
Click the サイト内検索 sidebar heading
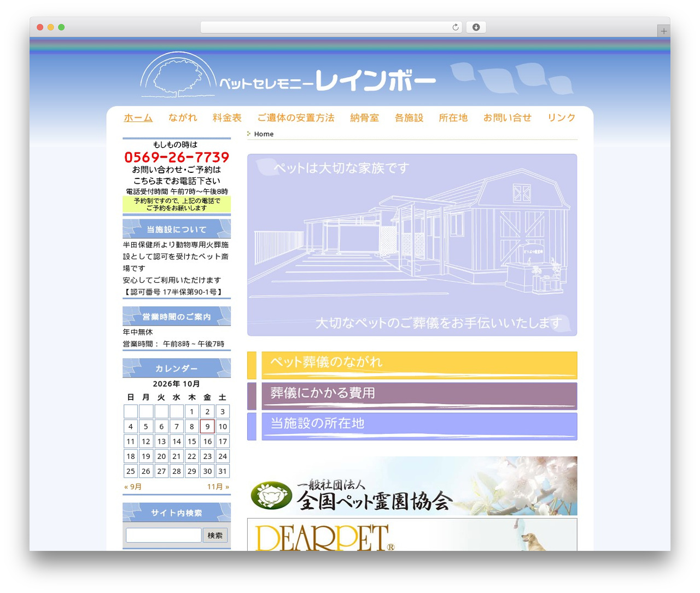(177, 513)
